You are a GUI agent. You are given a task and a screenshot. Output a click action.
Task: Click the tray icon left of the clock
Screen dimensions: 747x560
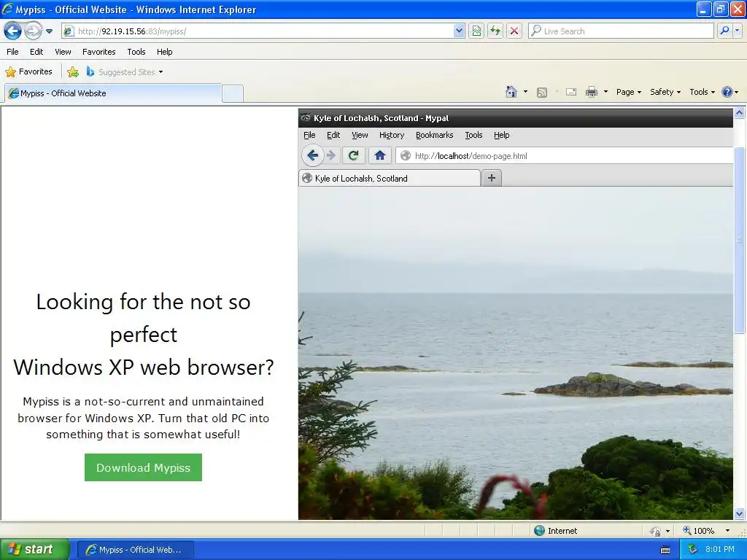point(692,550)
